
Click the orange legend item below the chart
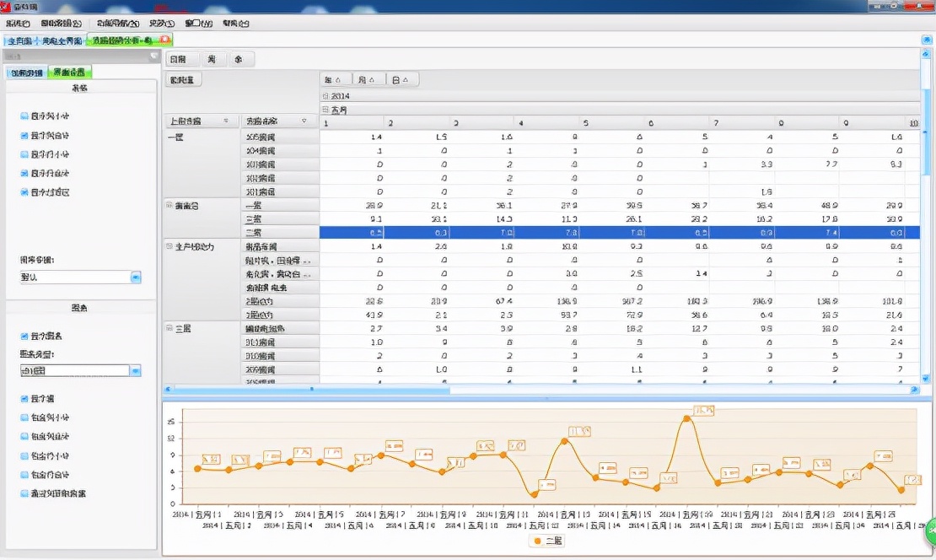(547, 541)
